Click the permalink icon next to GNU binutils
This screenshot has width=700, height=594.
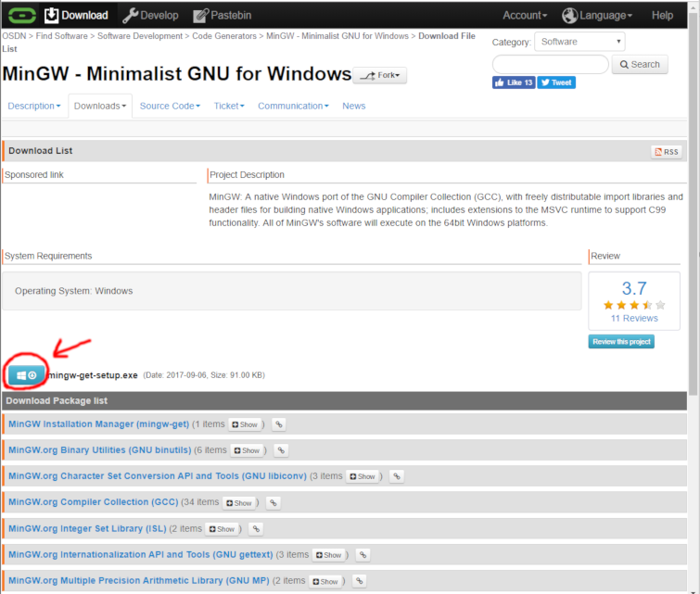click(x=281, y=450)
